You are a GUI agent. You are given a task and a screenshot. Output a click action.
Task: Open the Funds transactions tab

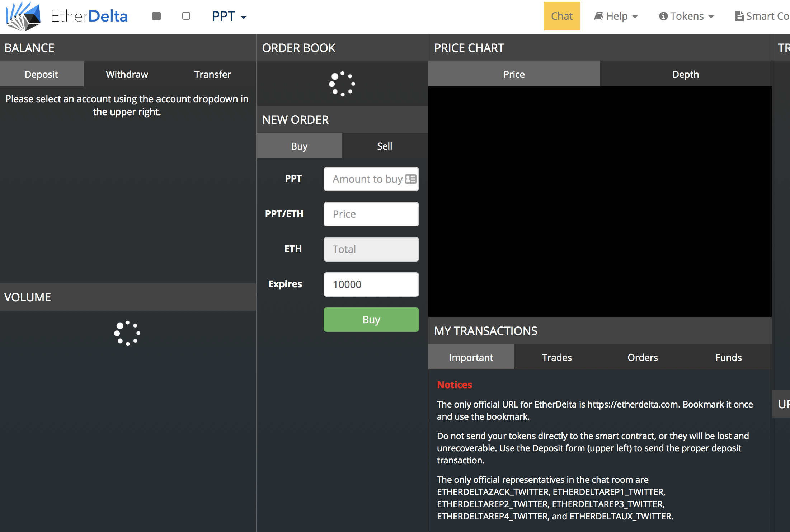pyautogui.click(x=728, y=357)
